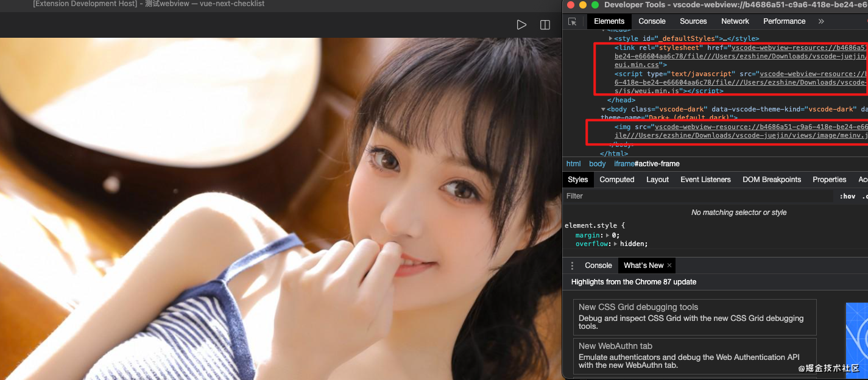
Task: Toggle the :hov element state button
Action: point(847,196)
